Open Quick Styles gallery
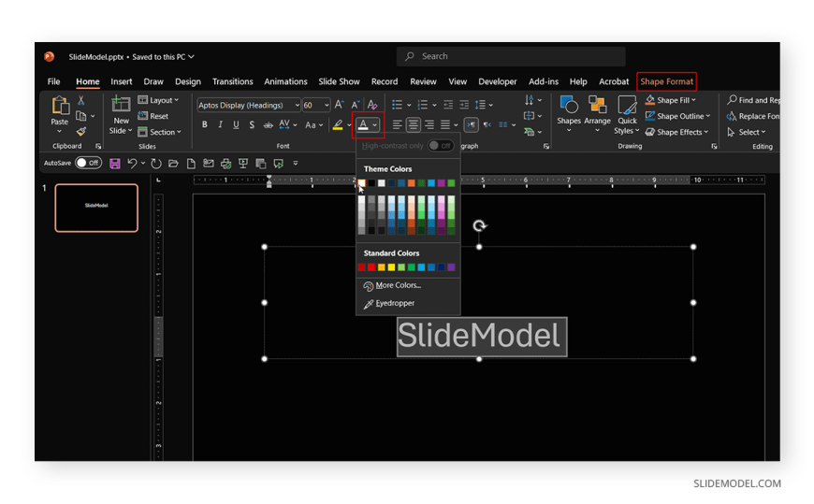814x504 pixels. (x=627, y=115)
